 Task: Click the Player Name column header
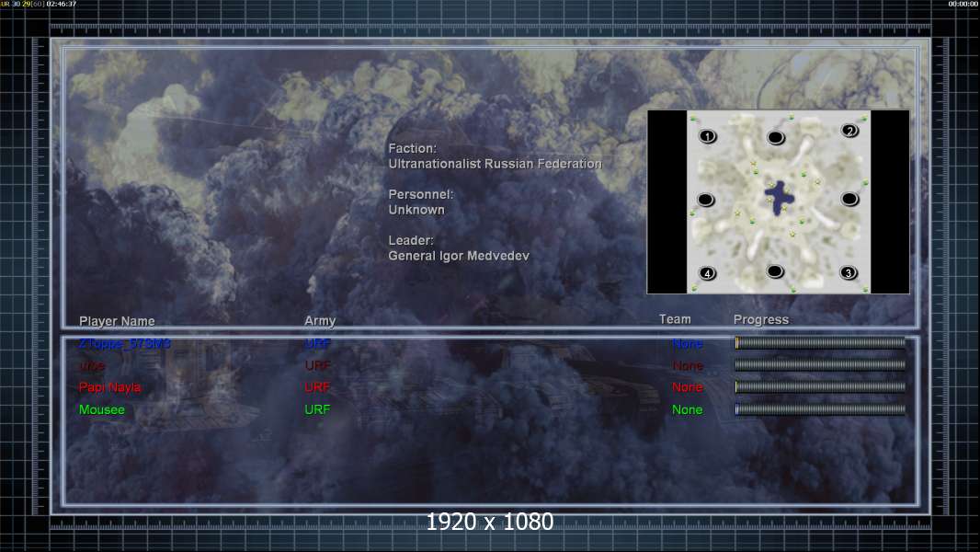pyautogui.click(x=117, y=321)
